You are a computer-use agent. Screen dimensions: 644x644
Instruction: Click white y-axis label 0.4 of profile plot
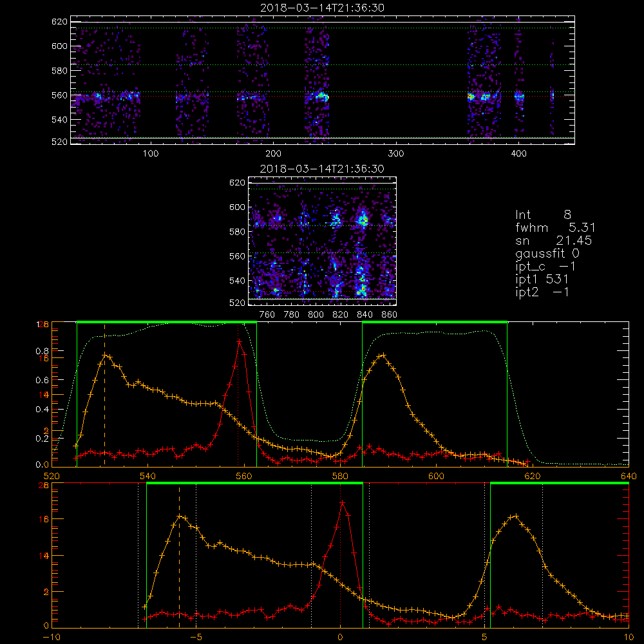click(42, 410)
